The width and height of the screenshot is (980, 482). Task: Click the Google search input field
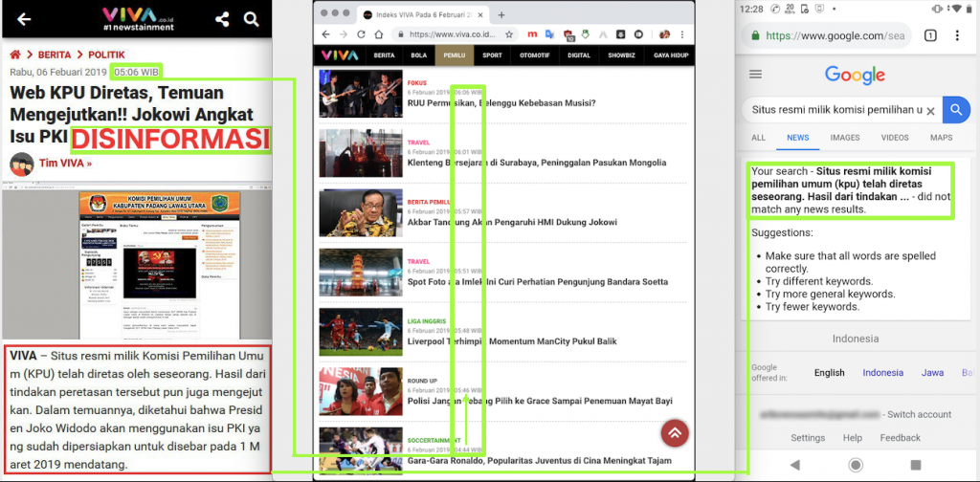tap(837, 111)
